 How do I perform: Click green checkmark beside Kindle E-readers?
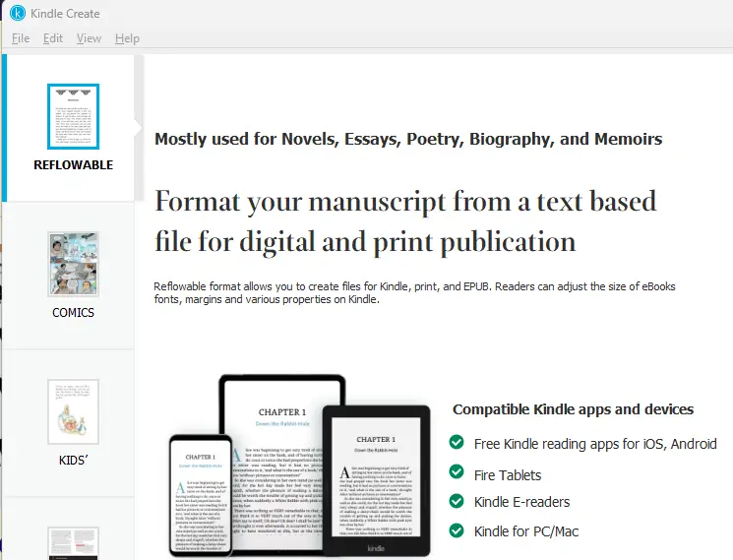click(457, 502)
